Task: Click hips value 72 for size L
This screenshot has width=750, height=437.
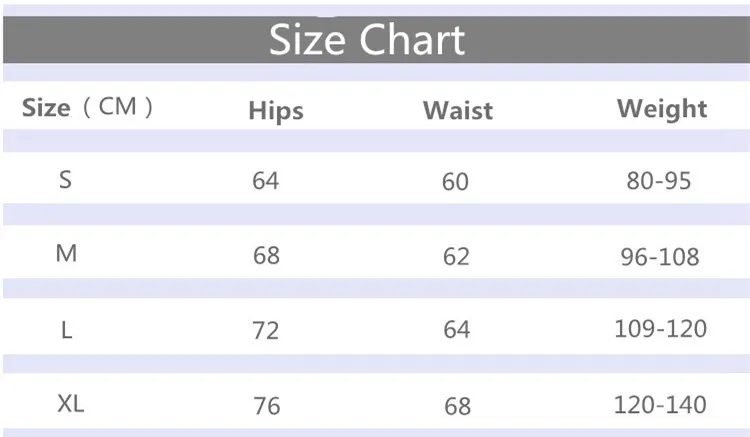Action: point(265,331)
